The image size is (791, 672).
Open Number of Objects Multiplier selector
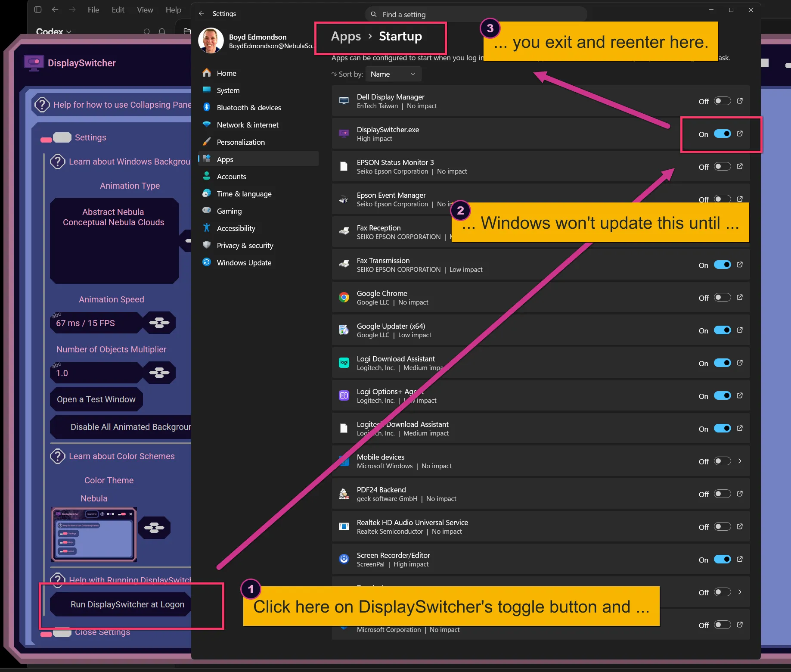tap(159, 373)
